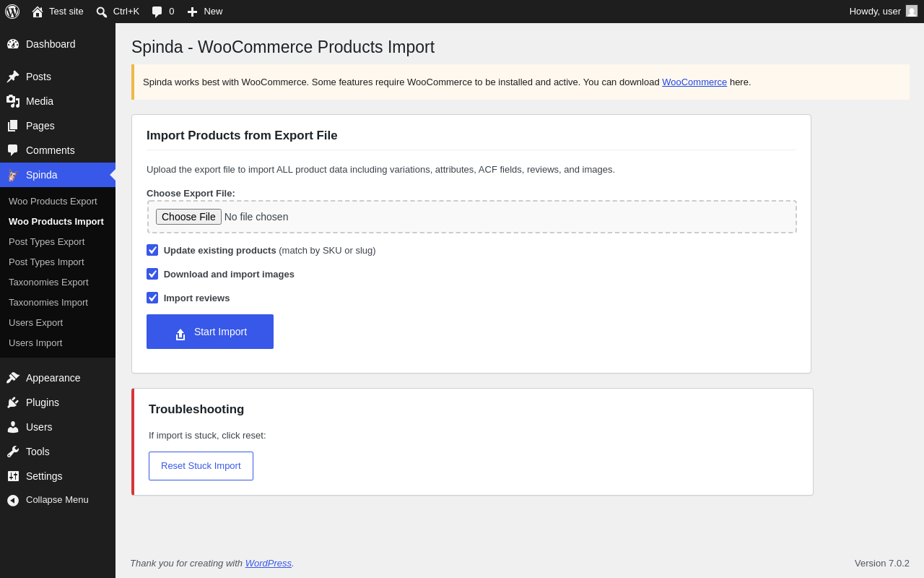
Task: Click 'If import is stuck, click reset:' text
Action: [x=207, y=435]
